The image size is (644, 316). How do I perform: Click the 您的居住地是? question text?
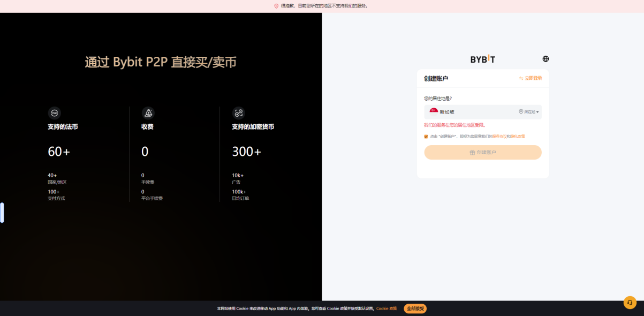point(438,99)
